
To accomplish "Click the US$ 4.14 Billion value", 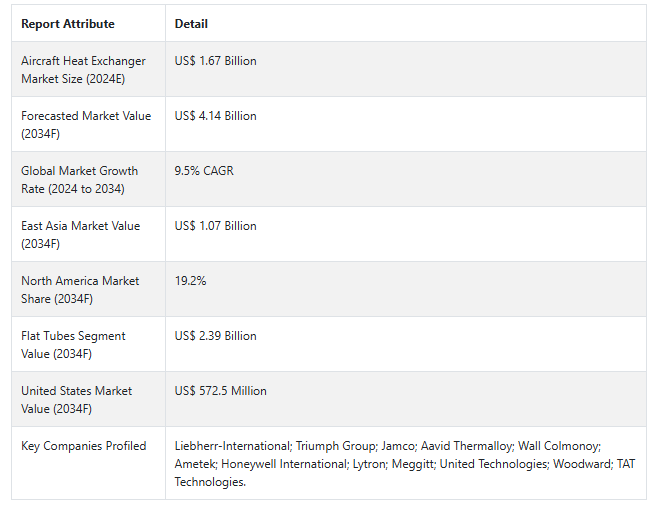I will [215, 116].
